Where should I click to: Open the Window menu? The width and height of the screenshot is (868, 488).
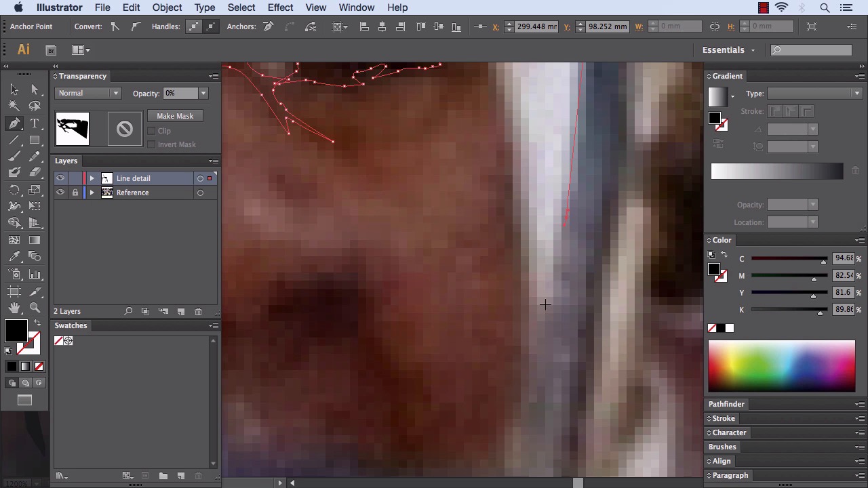coord(356,7)
